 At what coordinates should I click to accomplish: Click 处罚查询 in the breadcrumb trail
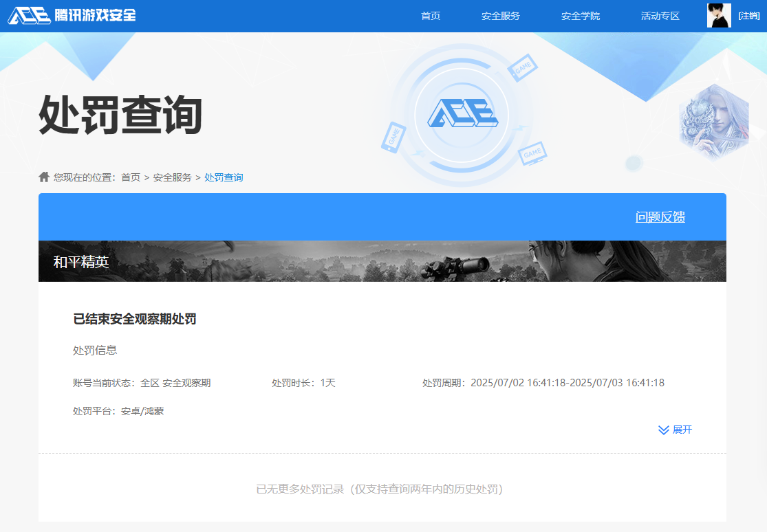(x=224, y=177)
